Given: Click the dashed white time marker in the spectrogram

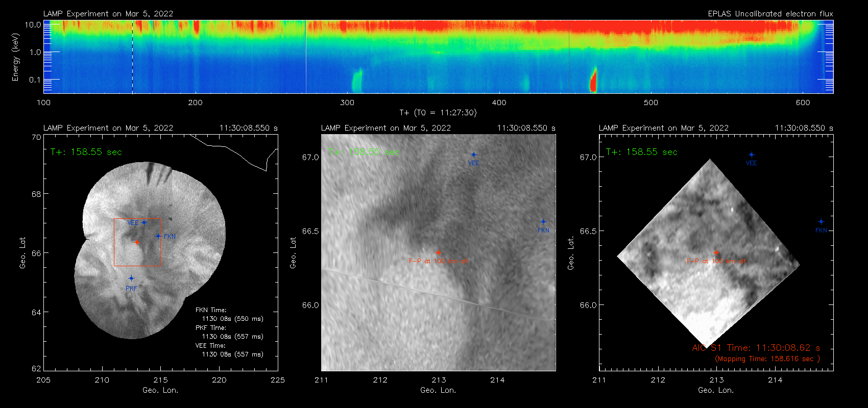Looking at the screenshot, I should [x=133, y=57].
